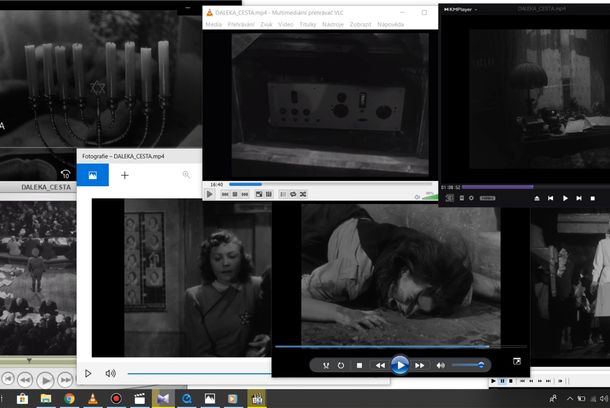Screen dimensions: 610x408
Task: Toggle fullscreen video in VLC
Action: click(259, 194)
